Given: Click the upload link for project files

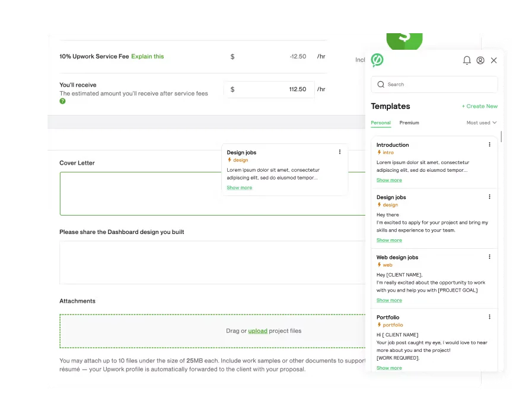Looking at the screenshot, I should (x=258, y=331).
